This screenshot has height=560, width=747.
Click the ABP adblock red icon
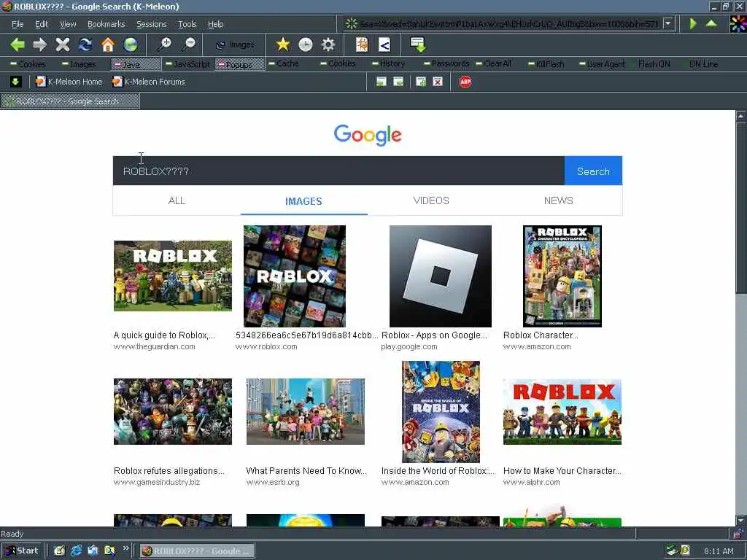(x=465, y=82)
